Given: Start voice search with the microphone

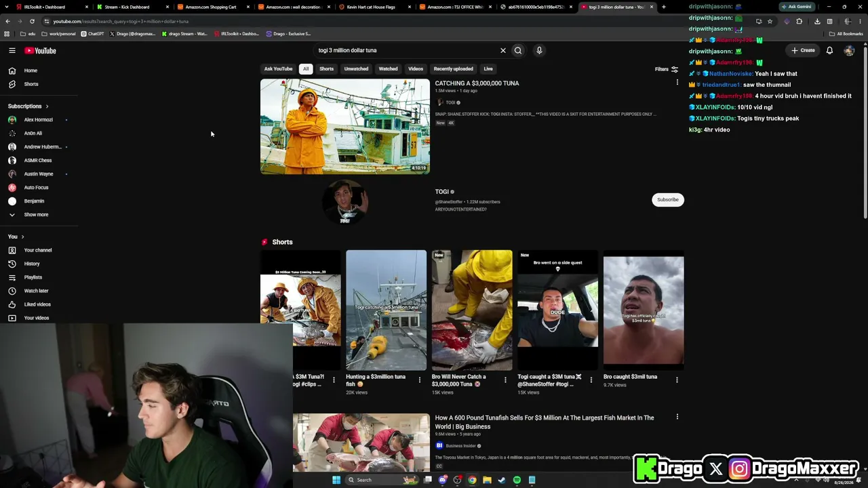Looking at the screenshot, I should pyautogui.click(x=539, y=50).
